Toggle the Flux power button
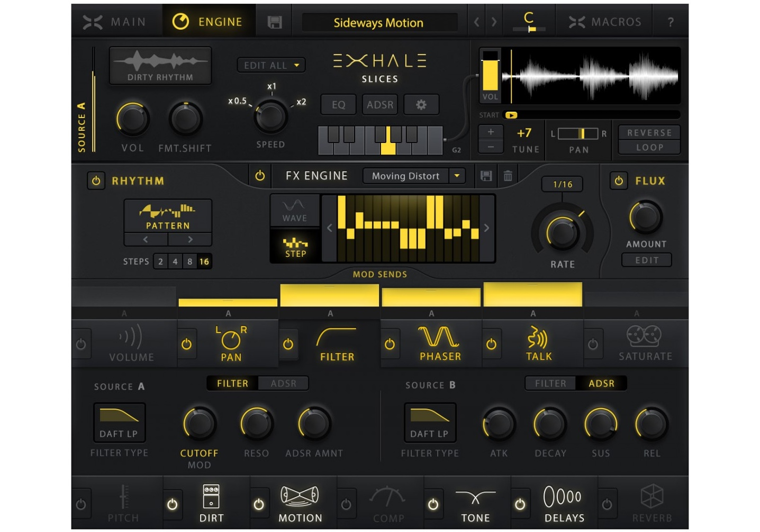 (619, 181)
